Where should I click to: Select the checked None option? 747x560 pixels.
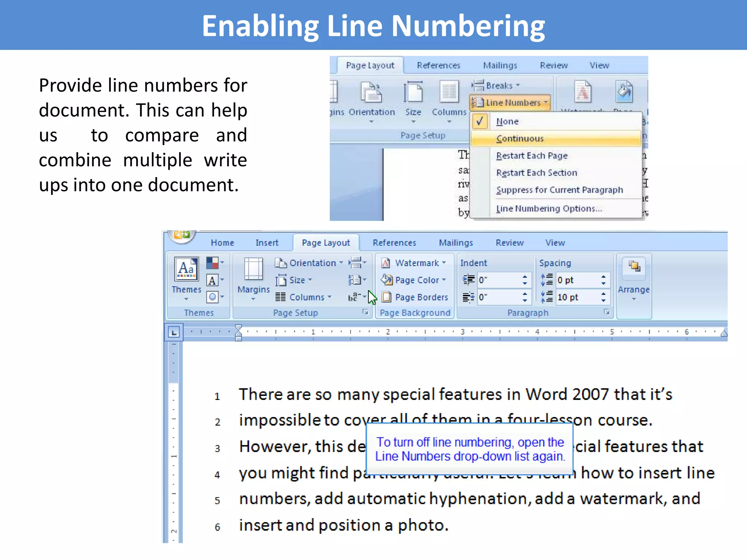point(556,121)
